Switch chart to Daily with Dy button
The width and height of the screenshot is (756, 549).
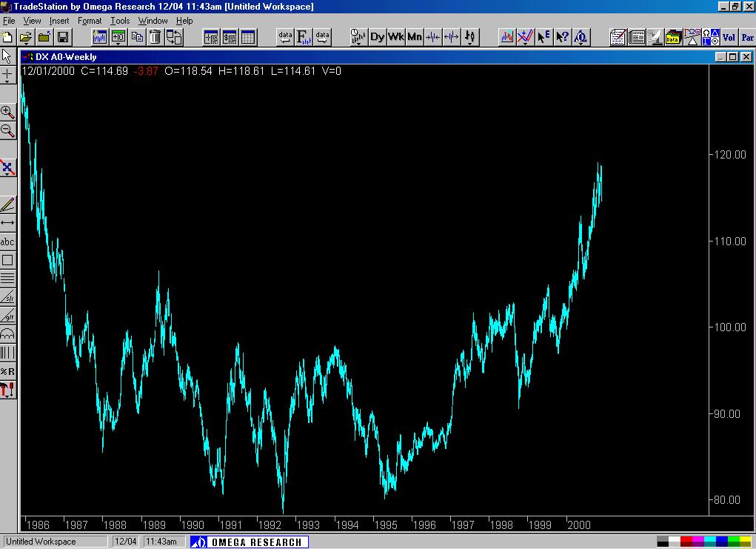[377, 36]
